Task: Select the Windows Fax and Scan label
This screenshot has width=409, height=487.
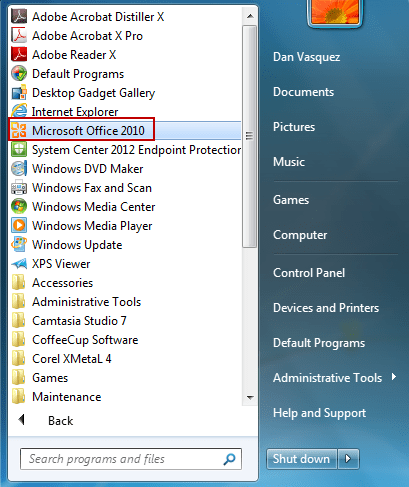Action: pyautogui.click(x=92, y=188)
